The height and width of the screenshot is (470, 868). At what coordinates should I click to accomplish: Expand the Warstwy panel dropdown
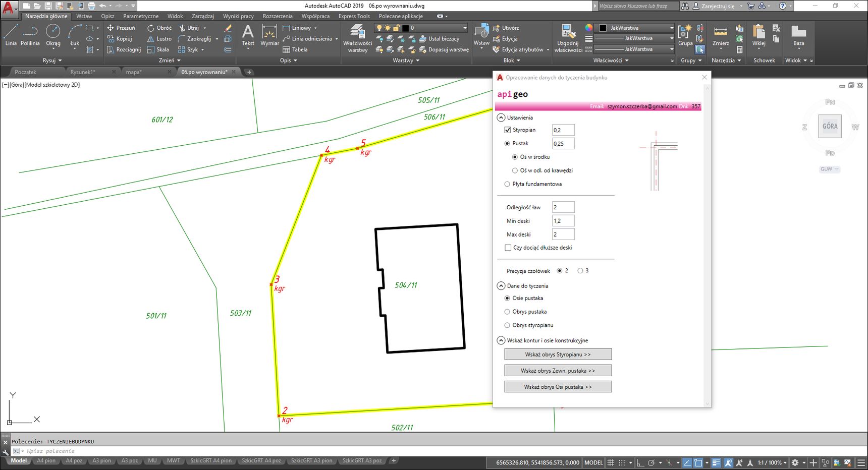coord(406,61)
